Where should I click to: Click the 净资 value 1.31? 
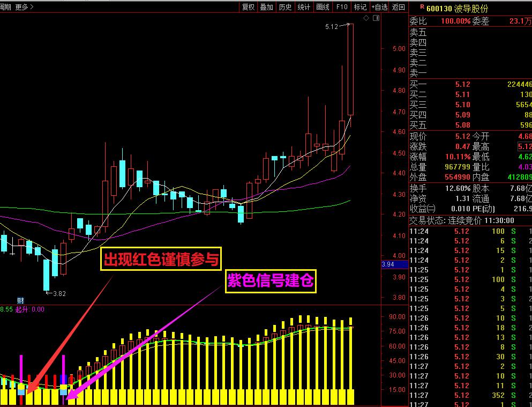(463, 198)
